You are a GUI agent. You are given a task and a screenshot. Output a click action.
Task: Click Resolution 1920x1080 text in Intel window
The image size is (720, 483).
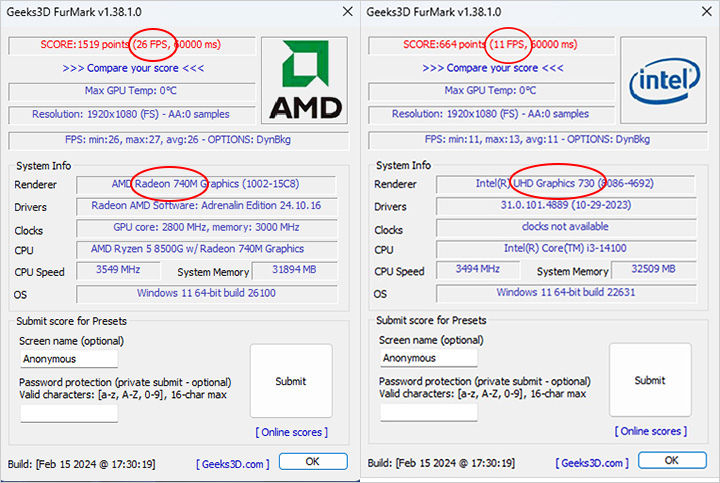point(490,114)
